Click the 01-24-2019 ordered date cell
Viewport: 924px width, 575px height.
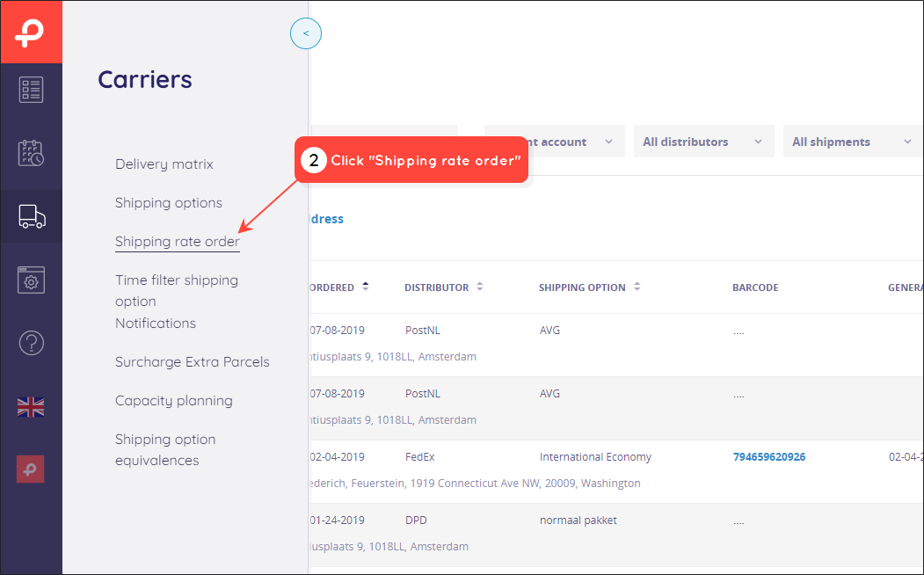pyautogui.click(x=337, y=520)
